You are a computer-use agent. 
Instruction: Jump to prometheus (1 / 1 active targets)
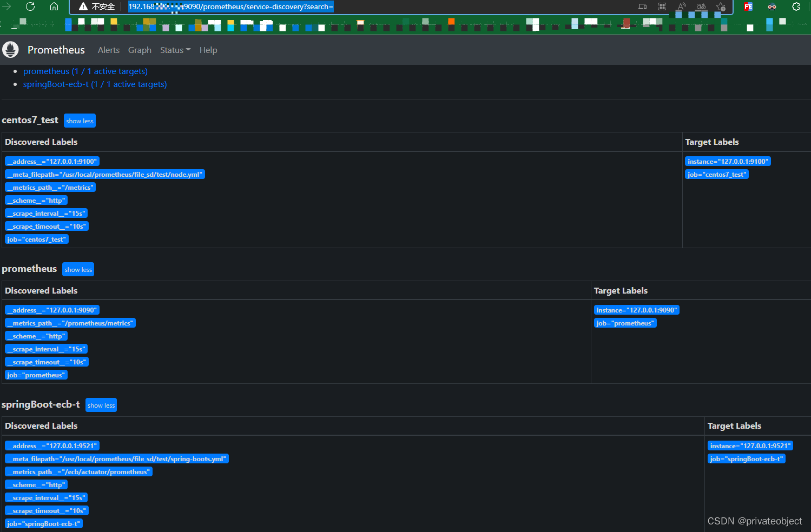(x=85, y=71)
